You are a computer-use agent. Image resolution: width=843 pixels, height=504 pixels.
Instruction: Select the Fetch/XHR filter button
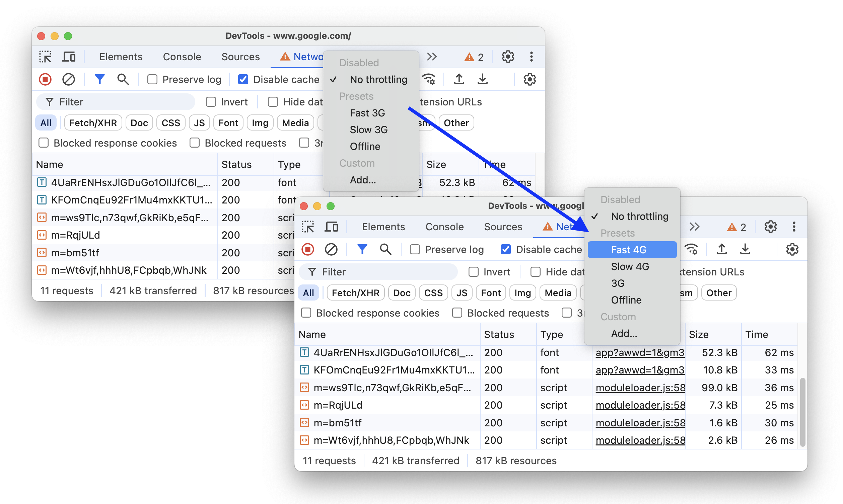355,293
